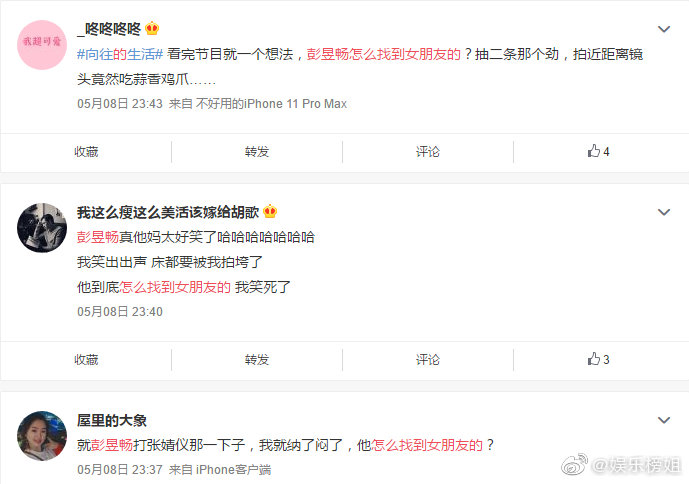
Task: Like the first post with 4 likes
Action: point(598,152)
